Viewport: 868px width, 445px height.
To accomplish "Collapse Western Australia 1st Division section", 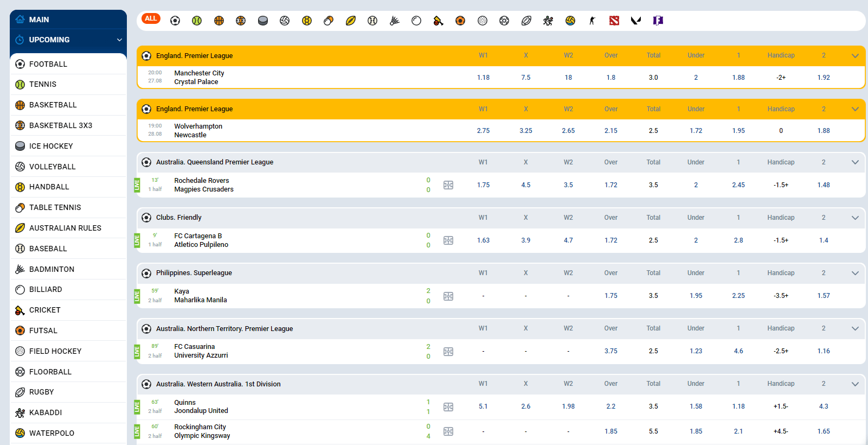I will pos(855,384).
